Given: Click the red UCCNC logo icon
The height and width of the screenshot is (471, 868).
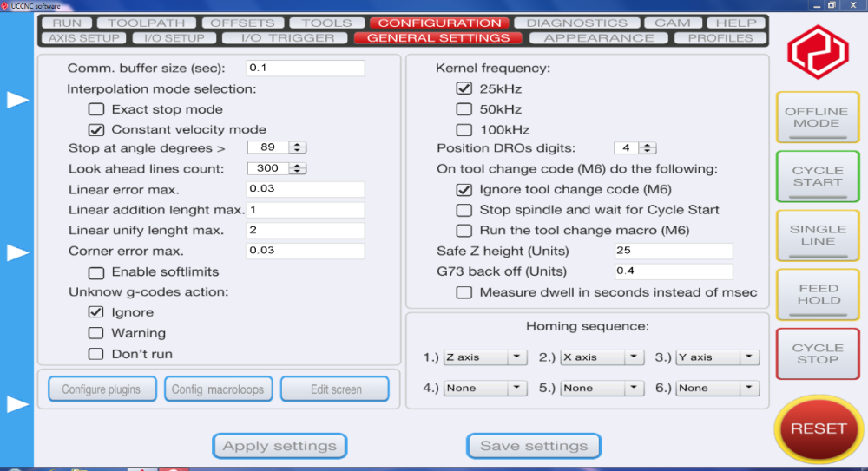Looking at the screenshot, I should [x=818, y=53].
